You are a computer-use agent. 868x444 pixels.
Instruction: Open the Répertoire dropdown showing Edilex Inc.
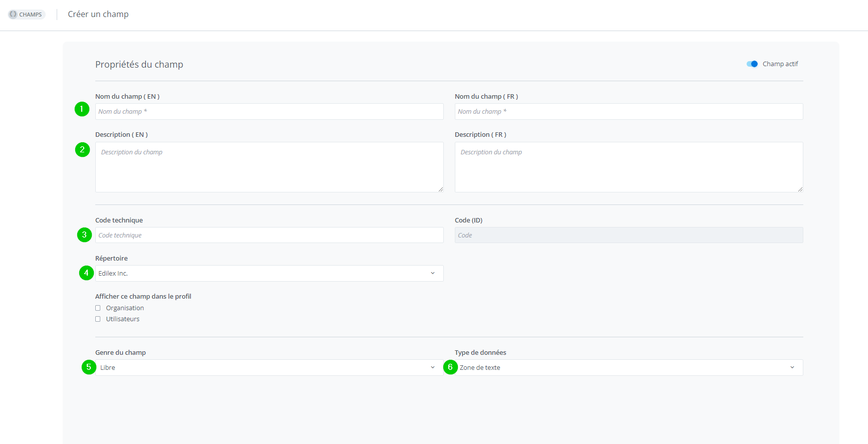269,274
